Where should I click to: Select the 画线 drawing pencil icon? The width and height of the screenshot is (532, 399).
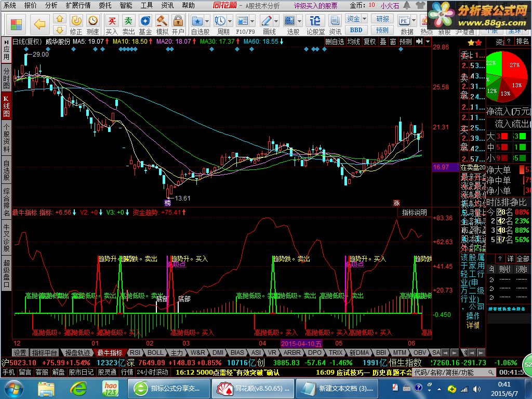tap(267, 21)
